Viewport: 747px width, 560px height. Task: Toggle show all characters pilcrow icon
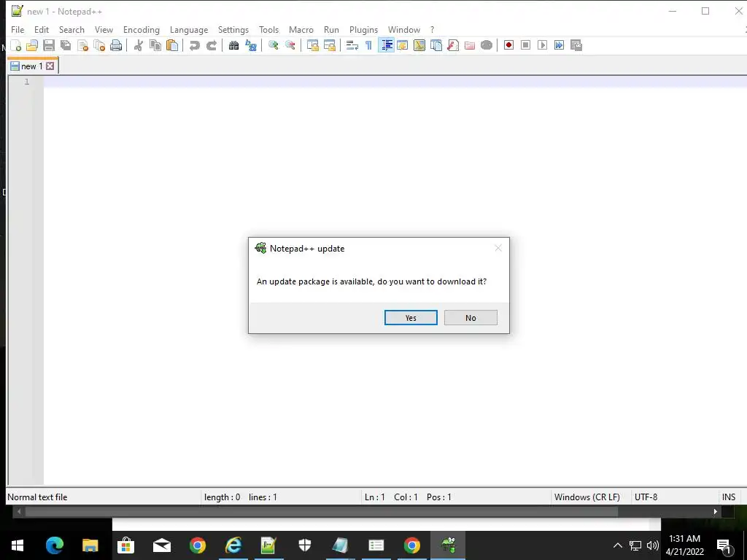point(368,45)
